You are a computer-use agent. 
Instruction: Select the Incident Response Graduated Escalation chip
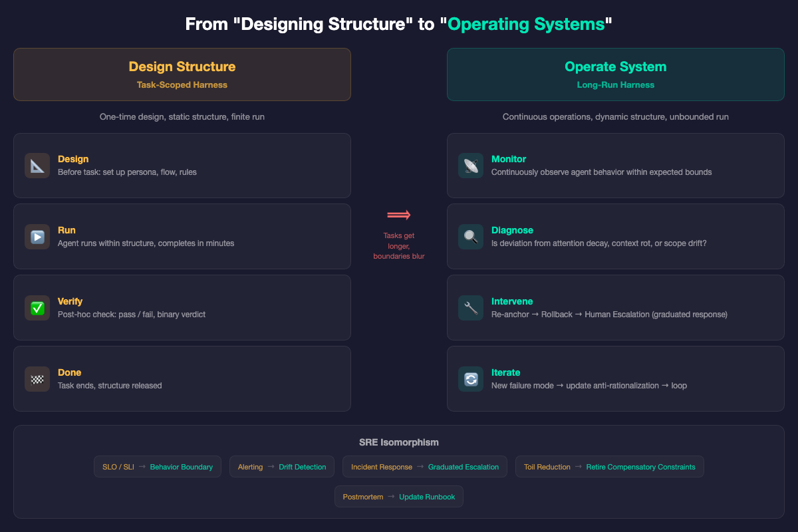tap(424, 466)
